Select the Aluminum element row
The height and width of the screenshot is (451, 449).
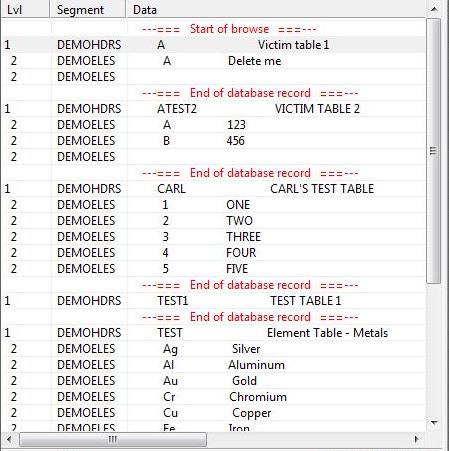213,365
